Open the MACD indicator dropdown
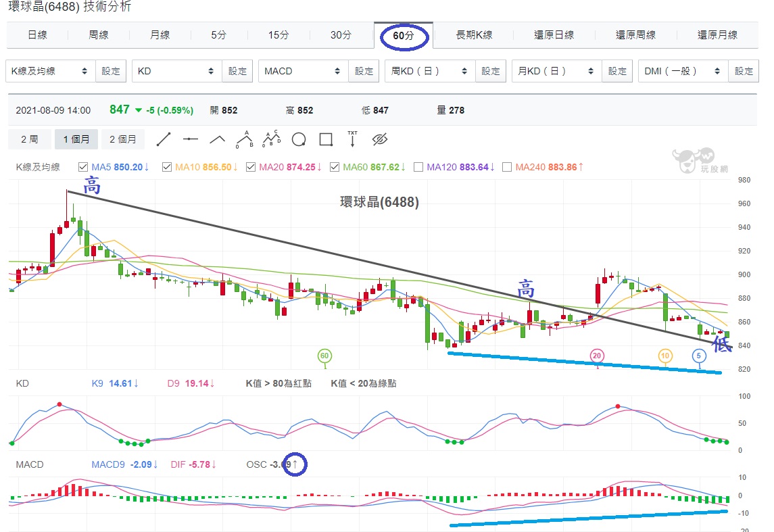The image size is (774, 532). [303, 71]
